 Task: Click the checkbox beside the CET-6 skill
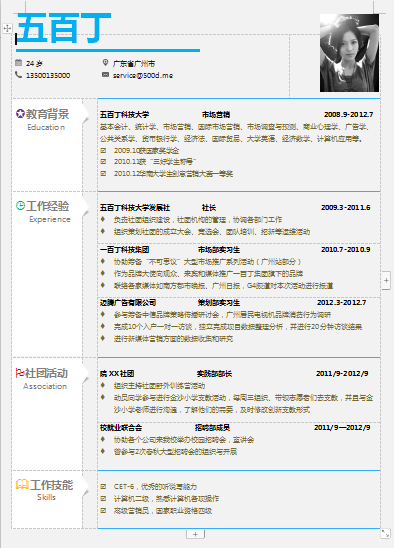coord(103,486)
